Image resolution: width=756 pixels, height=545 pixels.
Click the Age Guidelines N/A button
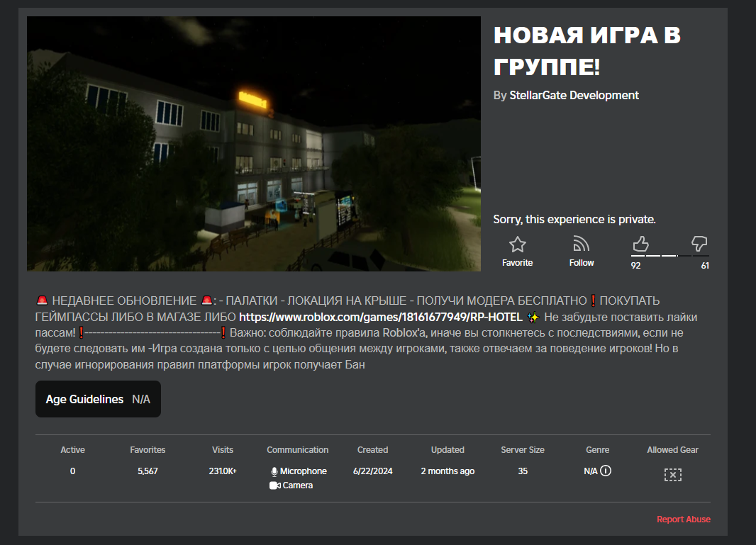coord(98,399)
